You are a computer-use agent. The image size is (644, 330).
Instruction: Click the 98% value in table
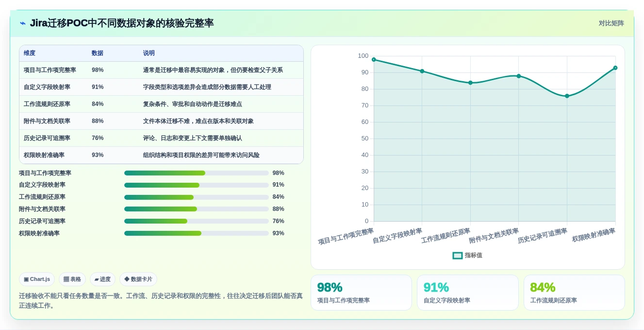pos(98,70)
